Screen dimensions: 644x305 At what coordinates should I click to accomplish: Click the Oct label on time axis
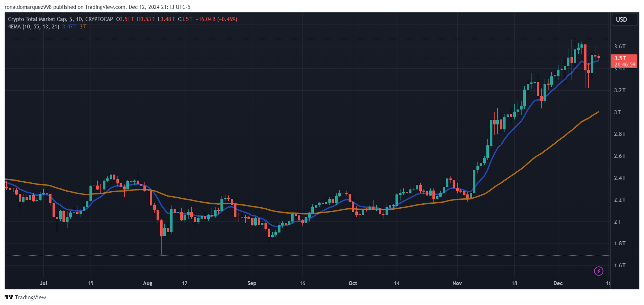(353, 283)
